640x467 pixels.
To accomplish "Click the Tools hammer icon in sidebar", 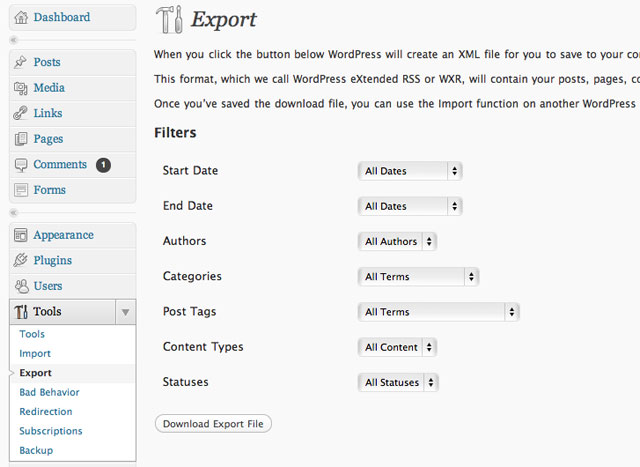I will tap(21, 311).
